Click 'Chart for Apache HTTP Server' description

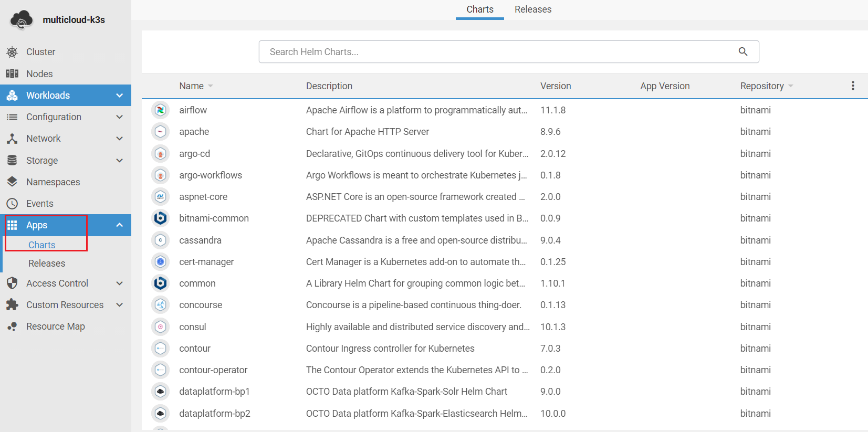tap(368, 132)
